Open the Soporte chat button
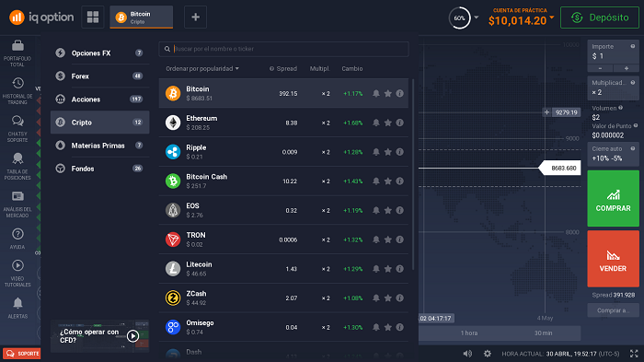This screenshot has width=644, height=362. 22,354
